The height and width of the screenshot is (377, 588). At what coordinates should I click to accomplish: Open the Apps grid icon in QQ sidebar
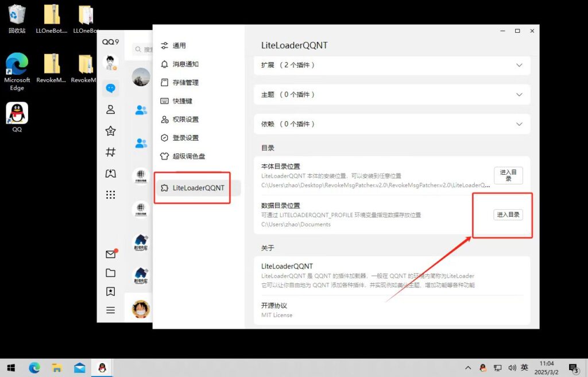point(110,194)
